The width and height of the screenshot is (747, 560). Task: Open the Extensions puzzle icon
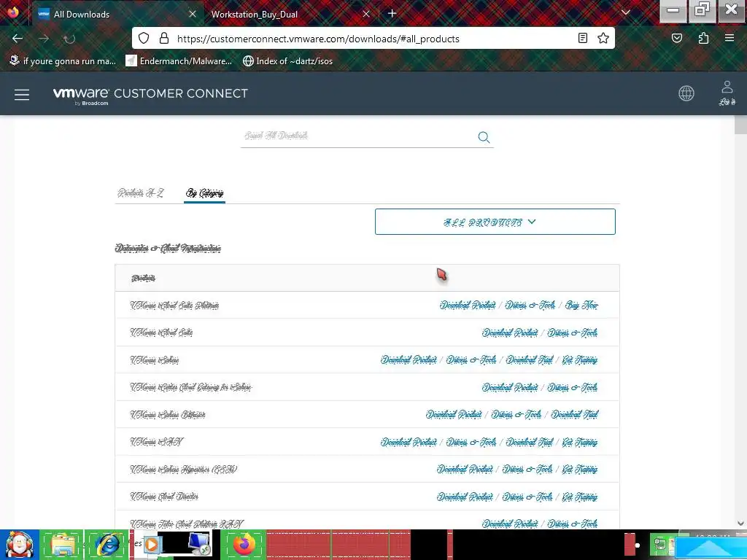[703, 38]
